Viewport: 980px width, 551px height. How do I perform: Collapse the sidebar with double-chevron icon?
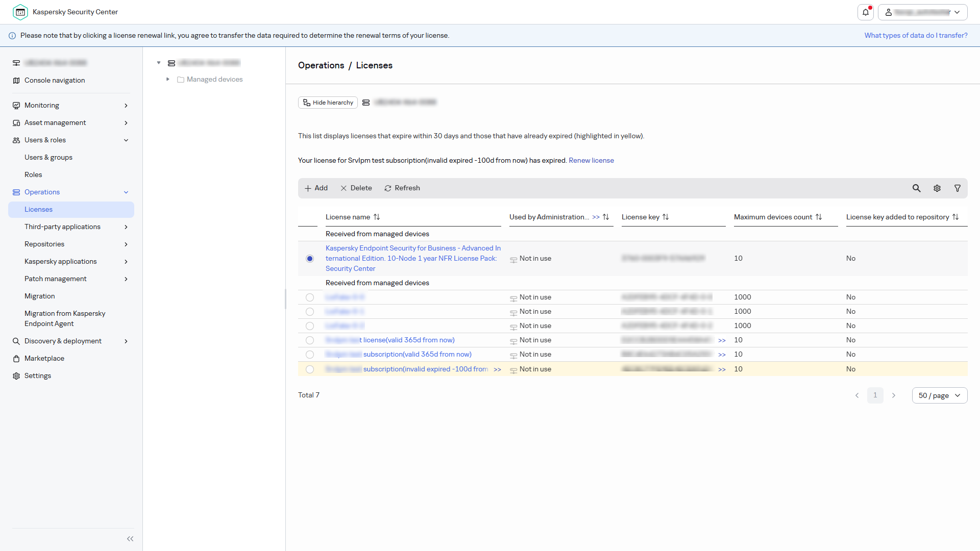click(130, 539)
